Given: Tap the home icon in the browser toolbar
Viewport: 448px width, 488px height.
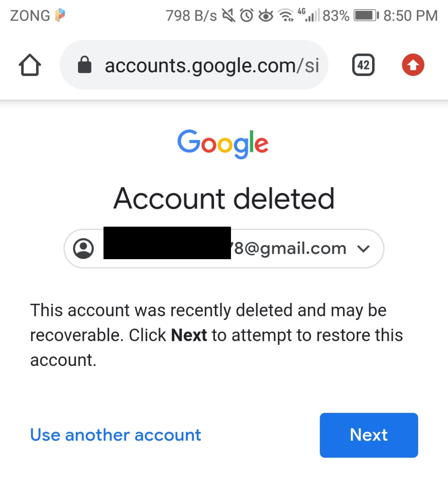Looking at the screenshot, I should (x=30, y=65).
